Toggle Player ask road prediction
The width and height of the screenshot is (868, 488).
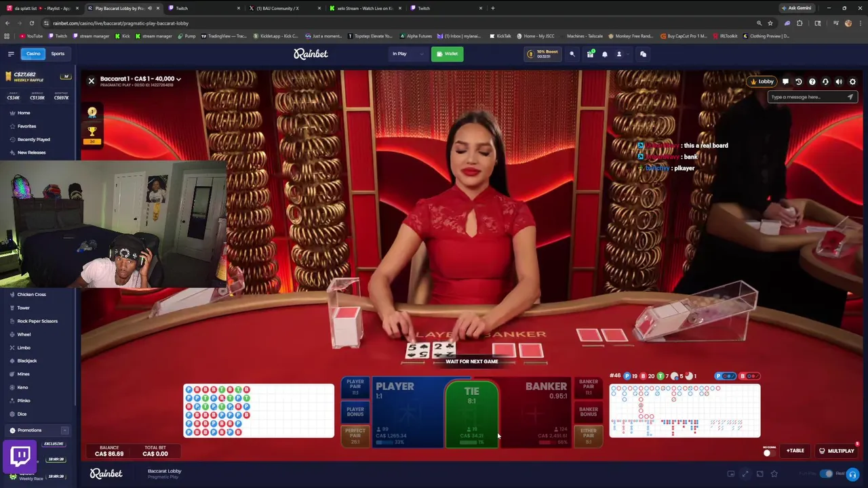726,376
